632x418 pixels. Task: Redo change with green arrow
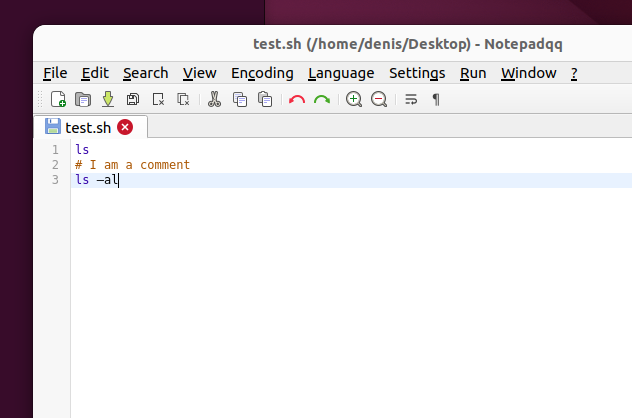coord(322,99)
